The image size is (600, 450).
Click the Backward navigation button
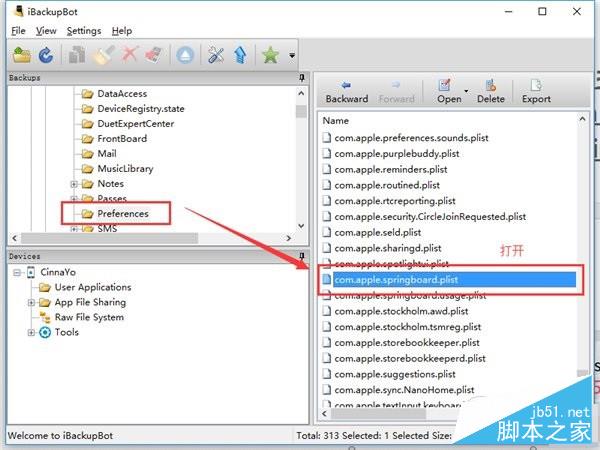pyautogui.click(x=347, y=92)
